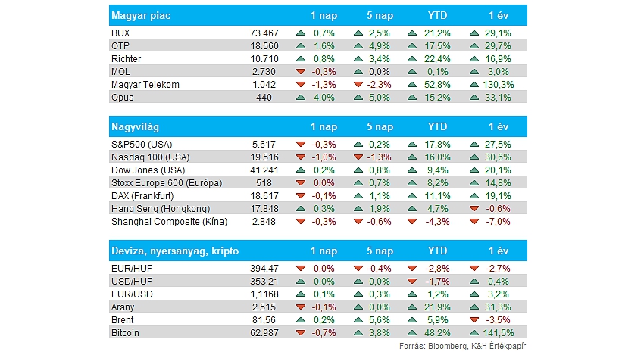Click red arrow in Brent 1 év
644x358 pixels.
click(474, 320)
